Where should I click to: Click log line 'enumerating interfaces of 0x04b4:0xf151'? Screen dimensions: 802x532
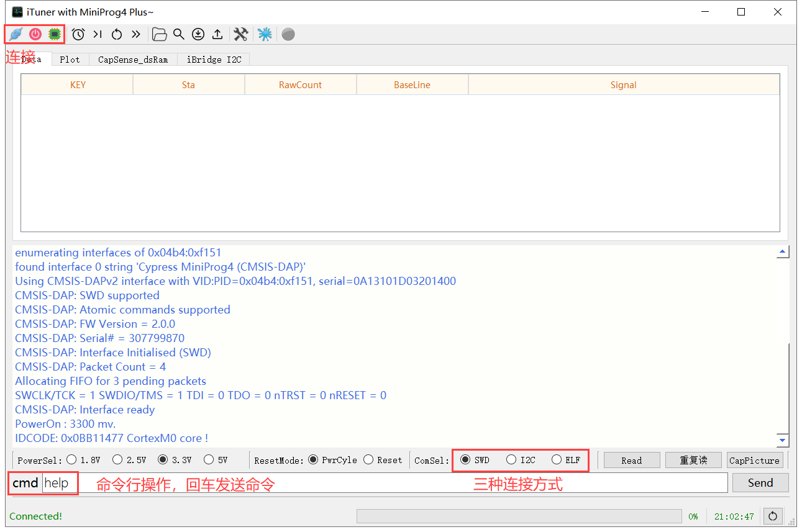tap(118, 253)
